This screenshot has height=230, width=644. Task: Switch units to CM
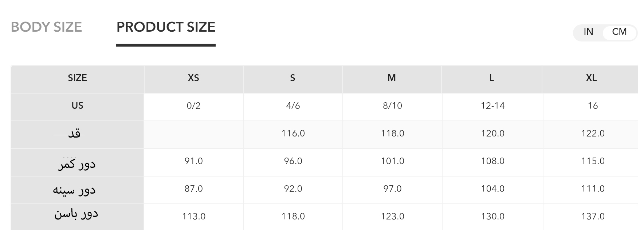(619, 32)
